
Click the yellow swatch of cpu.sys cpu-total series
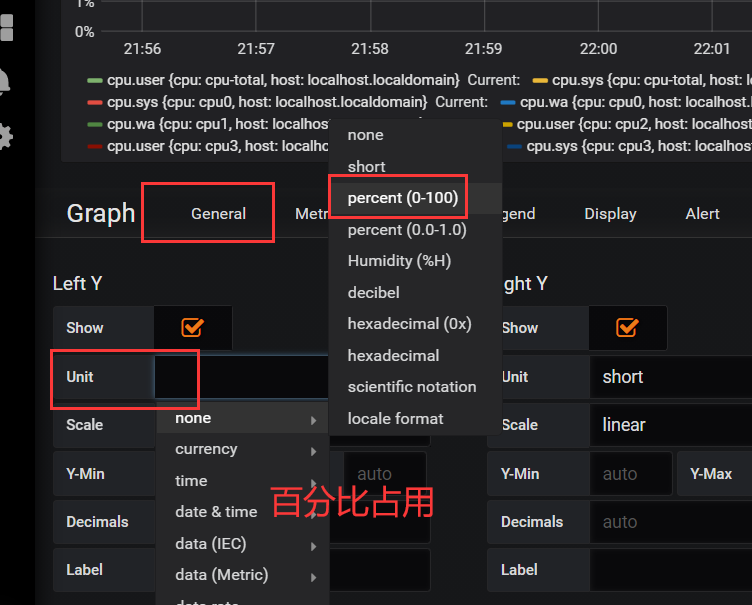click(540, 80)
